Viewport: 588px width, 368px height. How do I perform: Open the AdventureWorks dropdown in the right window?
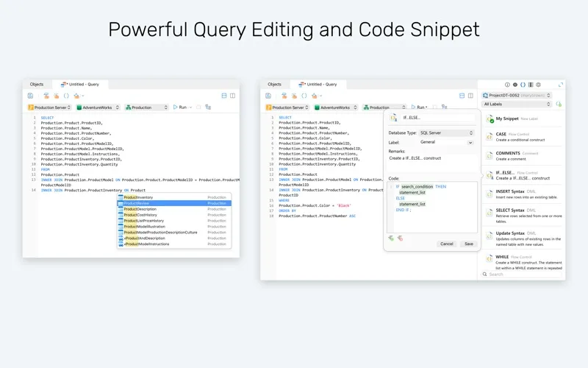point(336,107)
